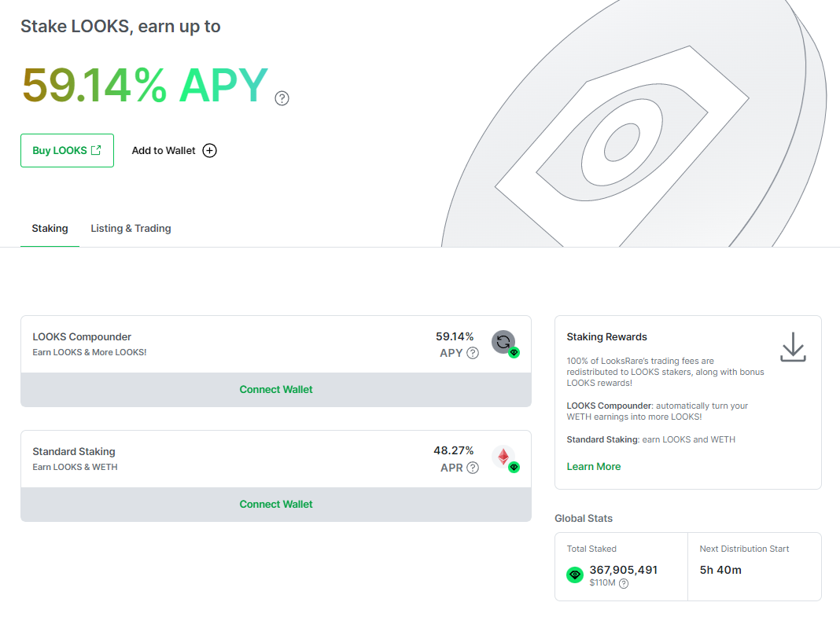Click the Staking Rewards heading

pyautogui.click(x=607, y=336)
